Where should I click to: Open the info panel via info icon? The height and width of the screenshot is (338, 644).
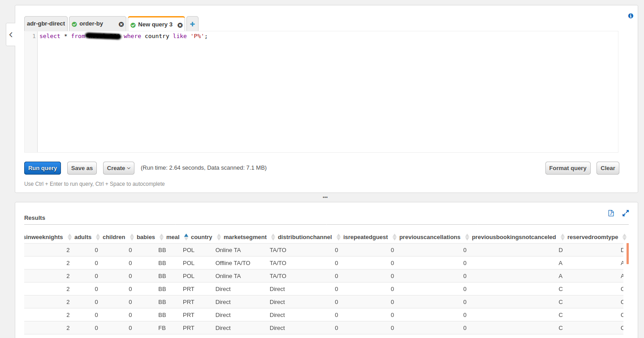tap(631, 16)
